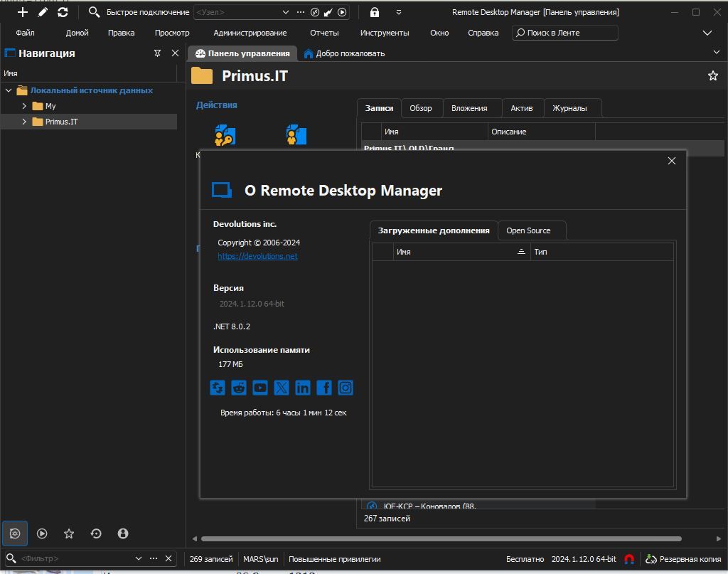Close the About Remote Desktop Manager dialog
This screenshot has height=574, width=728.
671,161
